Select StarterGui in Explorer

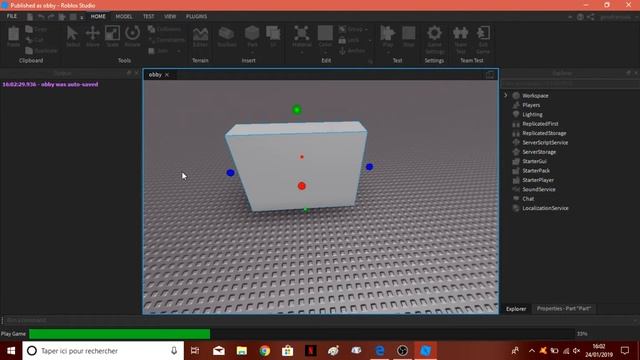534,161
